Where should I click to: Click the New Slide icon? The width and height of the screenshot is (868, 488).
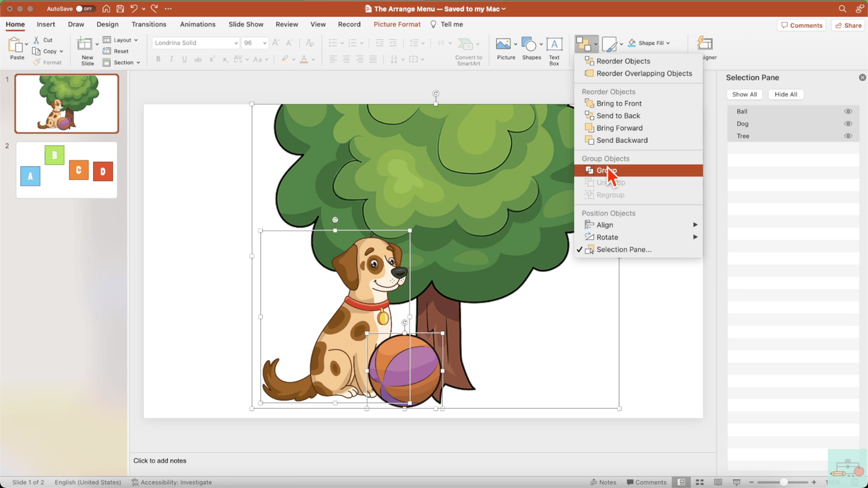85,44
